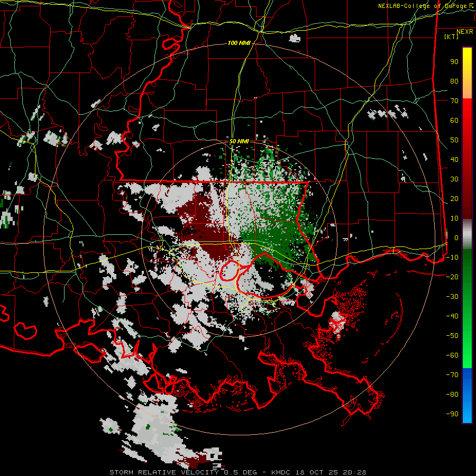Select the -70 value on velocity scale

tap(452, 374)
